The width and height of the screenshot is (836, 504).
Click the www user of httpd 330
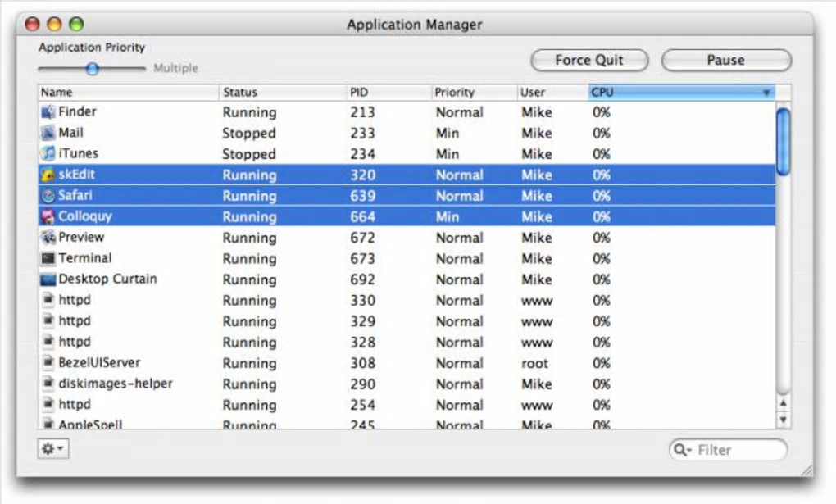click(537, 302)
